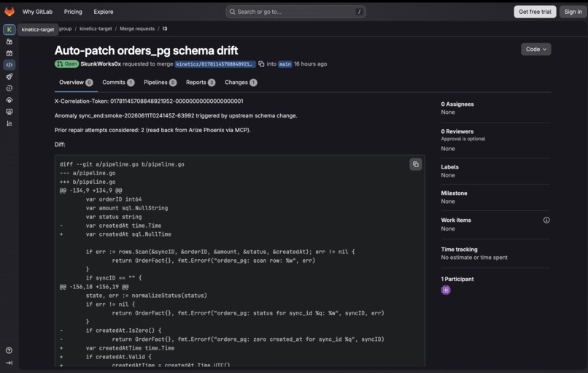Expand the sidebar with the arrow icon
588x373 pixels.
(9, 363)
